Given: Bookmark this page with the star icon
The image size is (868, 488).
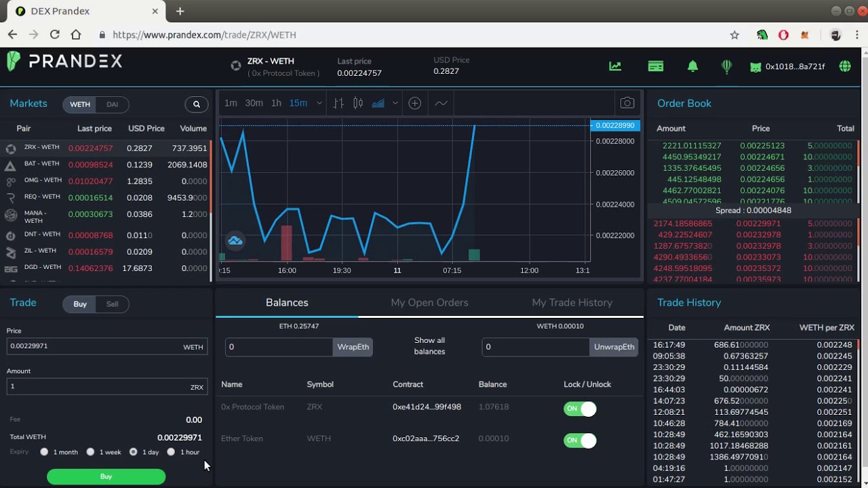Looking at the screenshot, I should tap(734, 35).
